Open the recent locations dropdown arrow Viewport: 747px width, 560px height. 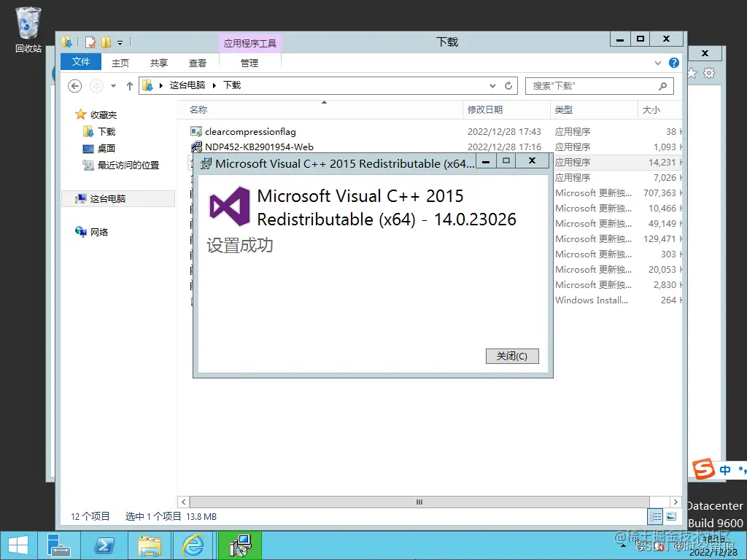pos(113,86)
